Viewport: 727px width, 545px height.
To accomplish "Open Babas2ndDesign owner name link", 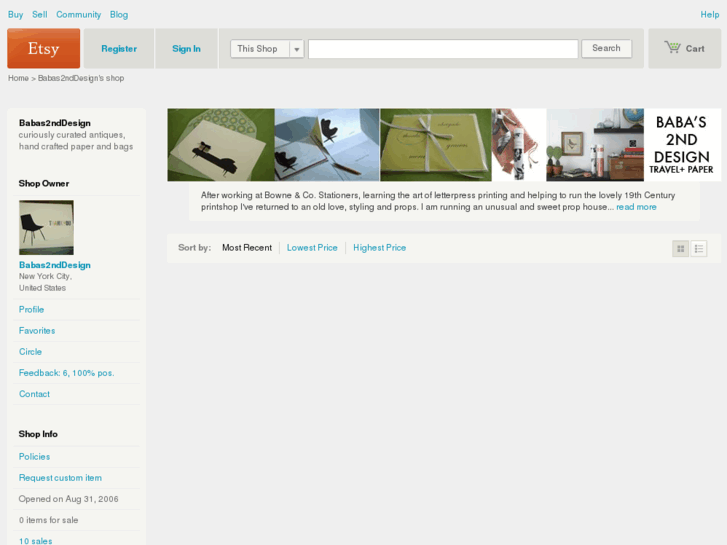I will tap(55, 265).
